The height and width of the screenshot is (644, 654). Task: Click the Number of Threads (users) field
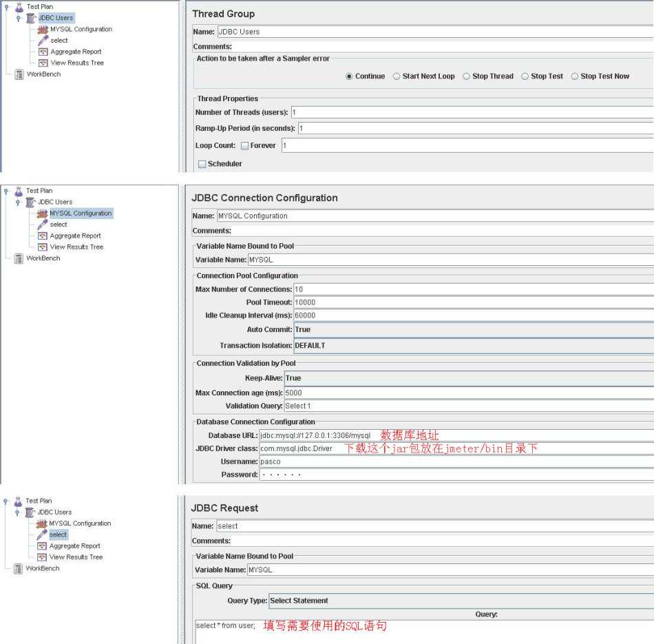(472, 112)
